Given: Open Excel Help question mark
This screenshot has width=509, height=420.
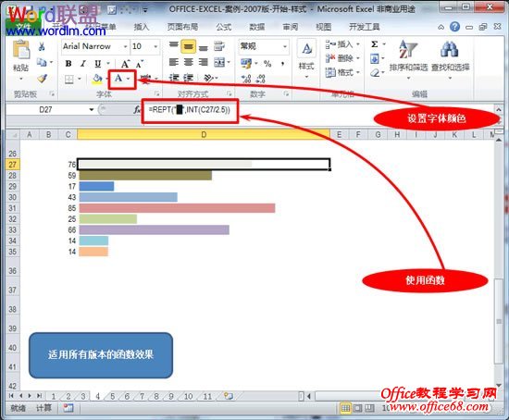Looking at the screenshot, I should [x=454, y=27].
